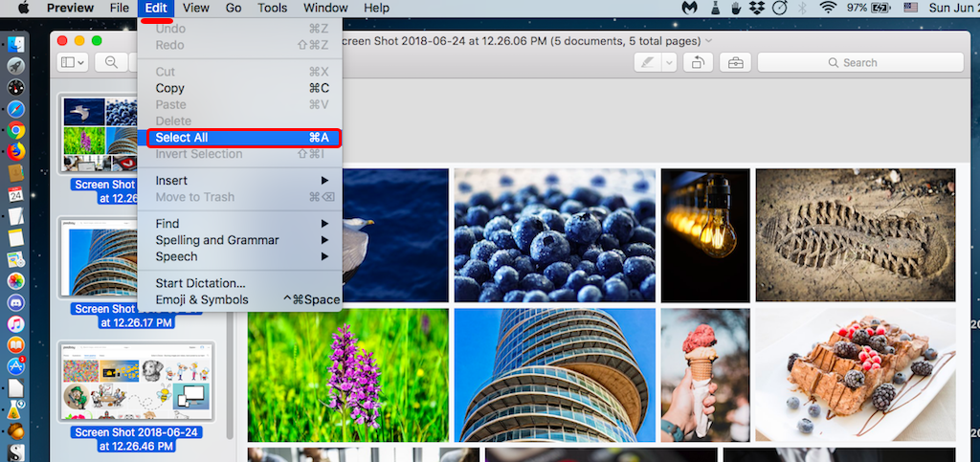This screenshot has height=462, width=980.
Task: Open the Help menu
Action: 376,8
